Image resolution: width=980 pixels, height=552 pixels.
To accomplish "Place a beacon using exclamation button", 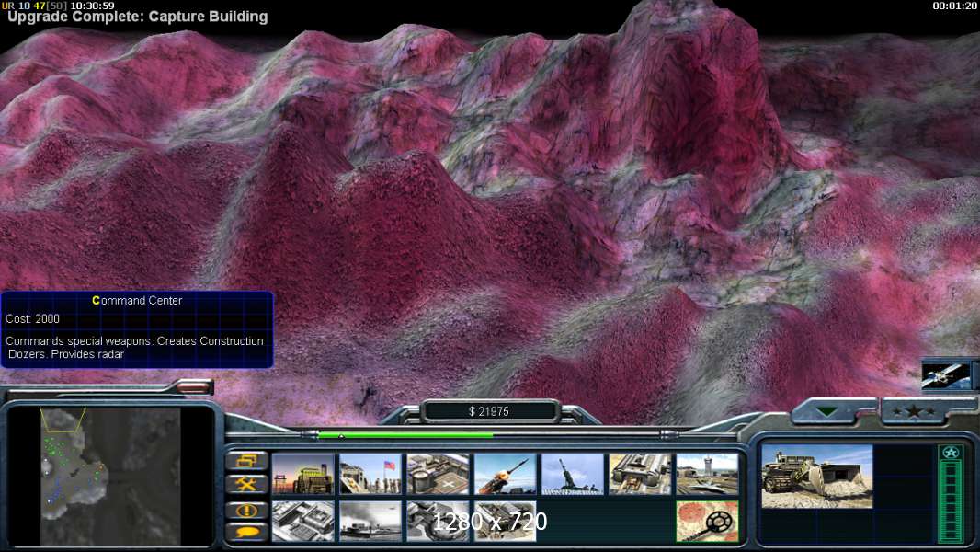I will coord(247,511).
